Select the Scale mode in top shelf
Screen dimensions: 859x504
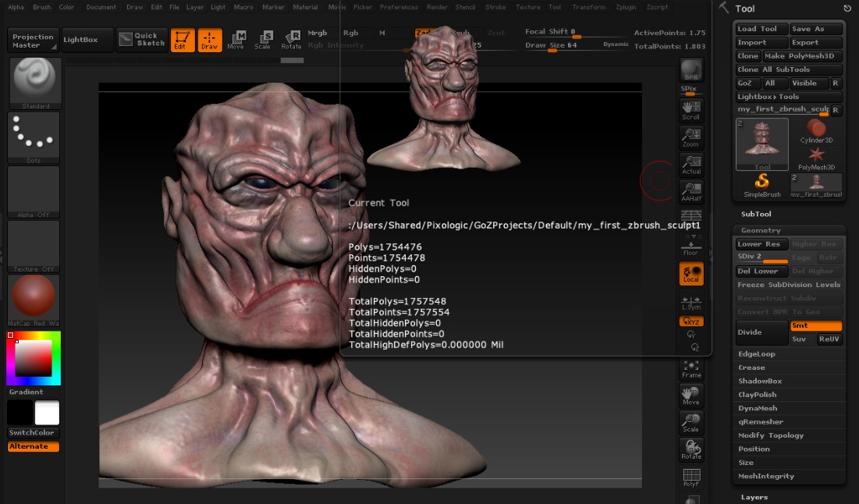tap(263, 40)
